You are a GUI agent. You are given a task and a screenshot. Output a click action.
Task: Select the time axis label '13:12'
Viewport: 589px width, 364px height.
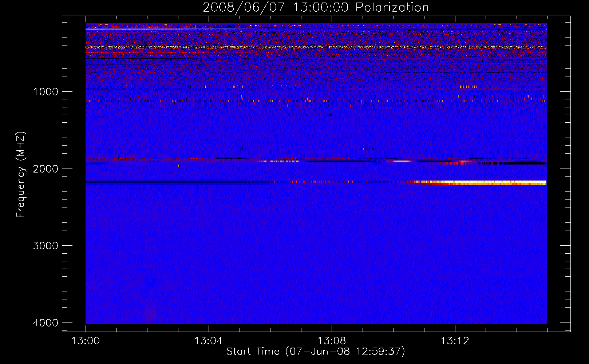point(455,341)
